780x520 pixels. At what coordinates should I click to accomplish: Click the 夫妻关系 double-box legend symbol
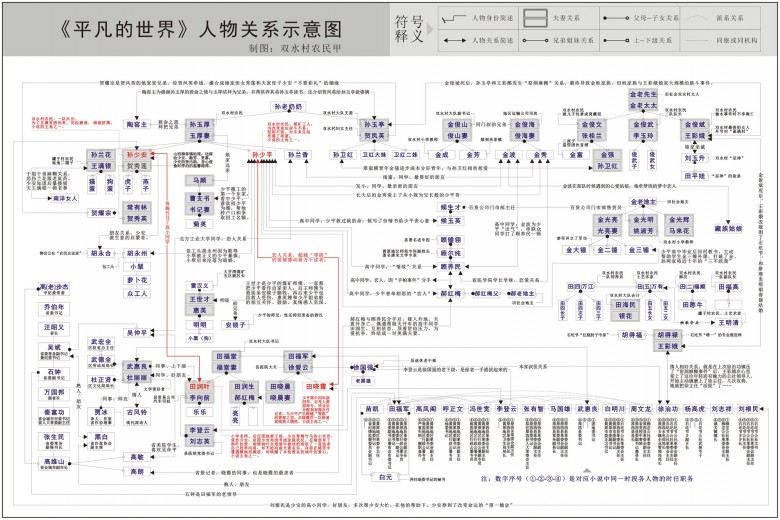point(535,18)
